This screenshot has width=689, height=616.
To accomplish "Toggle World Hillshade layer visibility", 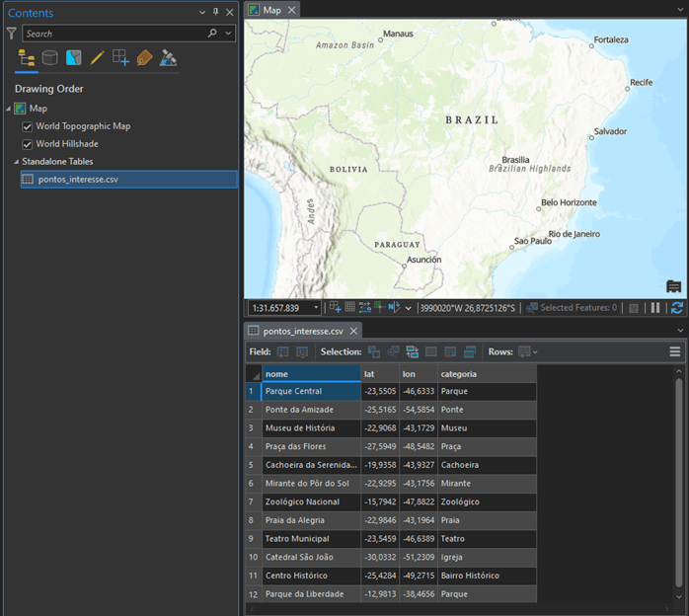I will [28, 144].
